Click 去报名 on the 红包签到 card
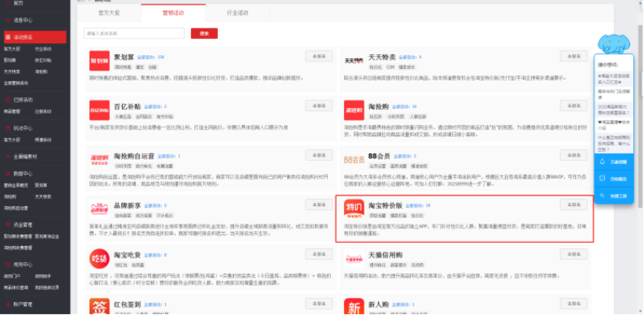Viewport: 644px width, 315px height. pyautogui.click(x=319, y=304)
